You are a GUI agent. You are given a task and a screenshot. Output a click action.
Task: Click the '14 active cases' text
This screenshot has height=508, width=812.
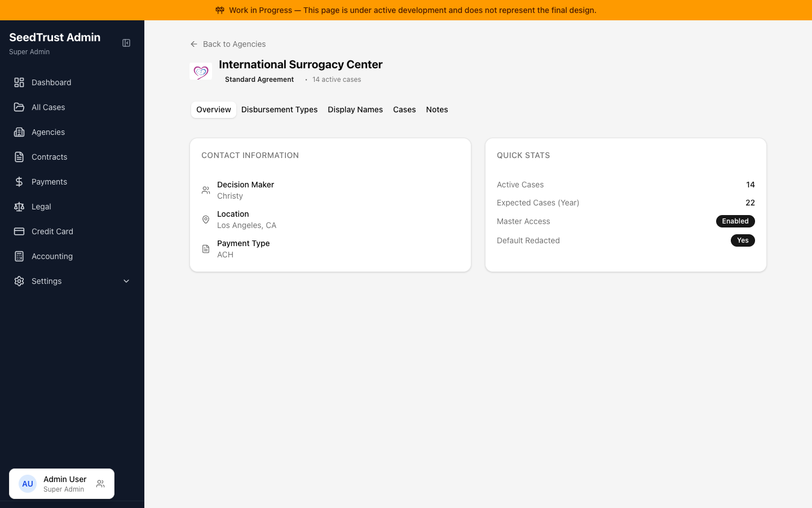click(337, 80)
